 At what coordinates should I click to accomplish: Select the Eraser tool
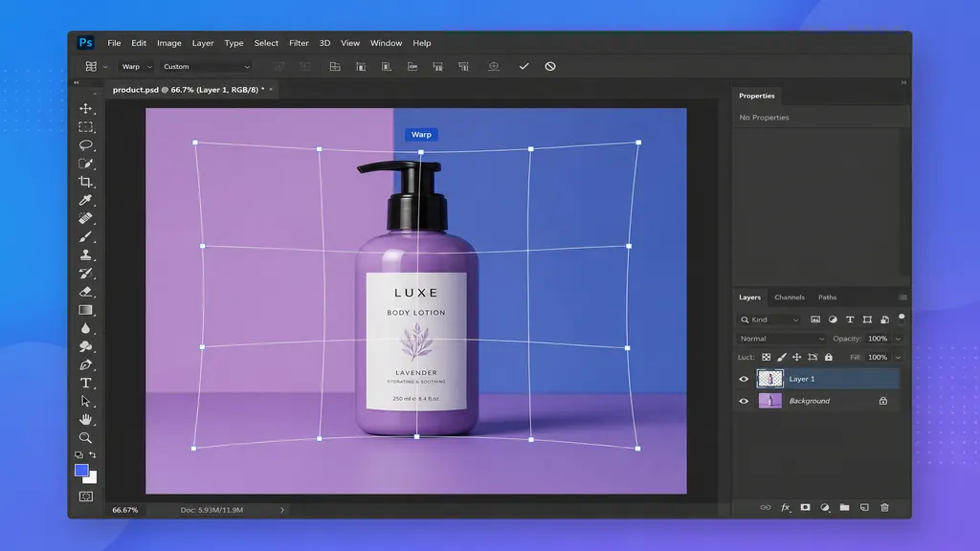click(x=85, y=292)
